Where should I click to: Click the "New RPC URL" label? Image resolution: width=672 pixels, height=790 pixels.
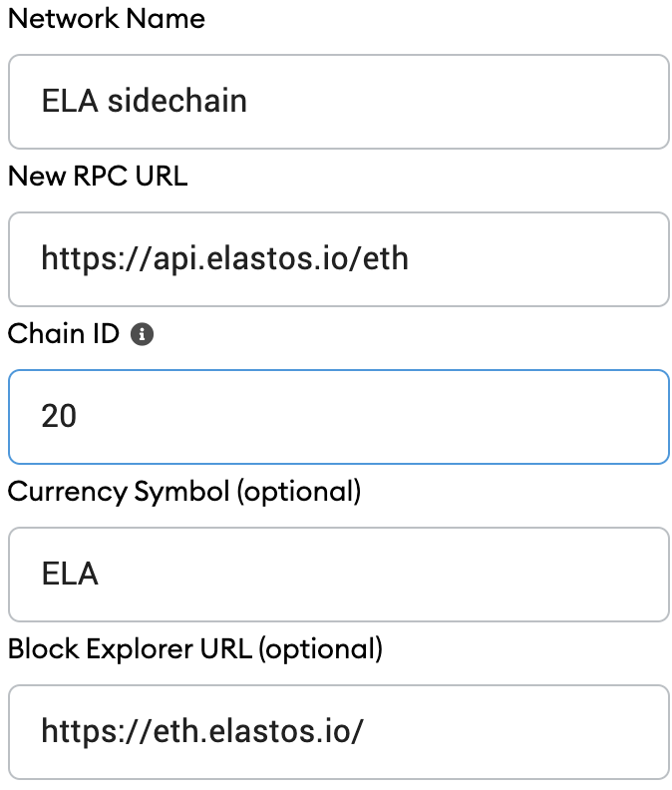click(98, 177)
